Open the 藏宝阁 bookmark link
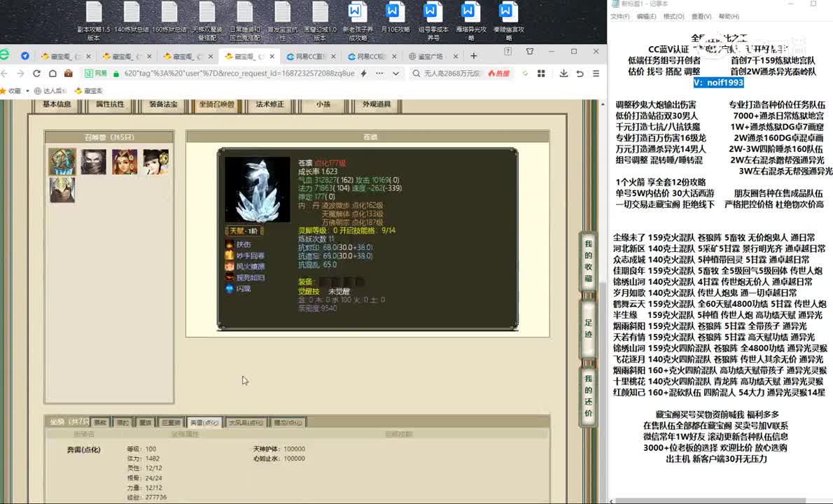Screen dimensions: 833x504 pos(90,91)
